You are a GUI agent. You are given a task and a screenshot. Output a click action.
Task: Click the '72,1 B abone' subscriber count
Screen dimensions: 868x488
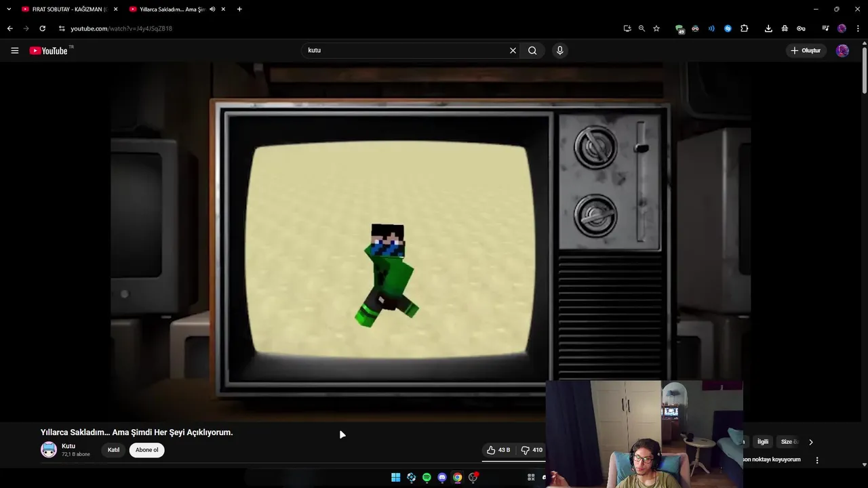[x=76, y=454]
